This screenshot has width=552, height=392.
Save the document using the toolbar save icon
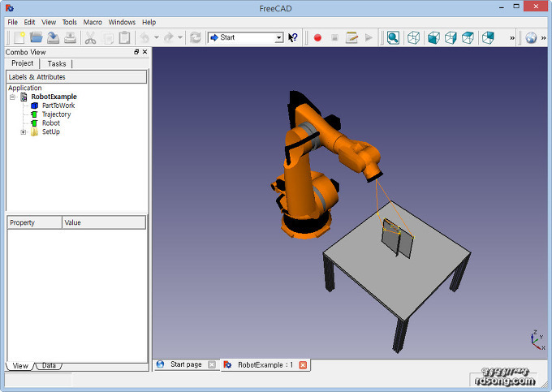[x=53, y=37]
